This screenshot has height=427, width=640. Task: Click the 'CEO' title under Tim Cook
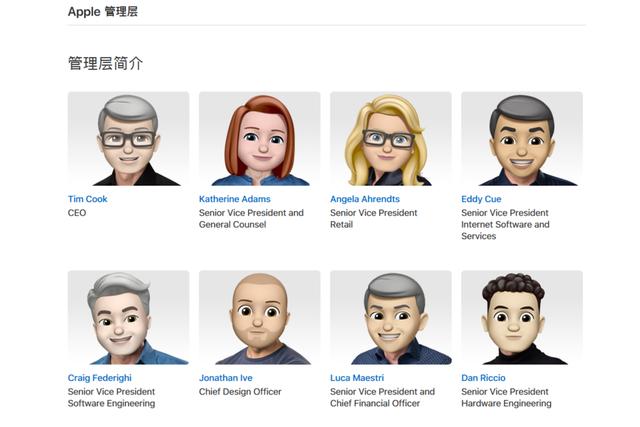pyautogui.click(x=77, y=213)
